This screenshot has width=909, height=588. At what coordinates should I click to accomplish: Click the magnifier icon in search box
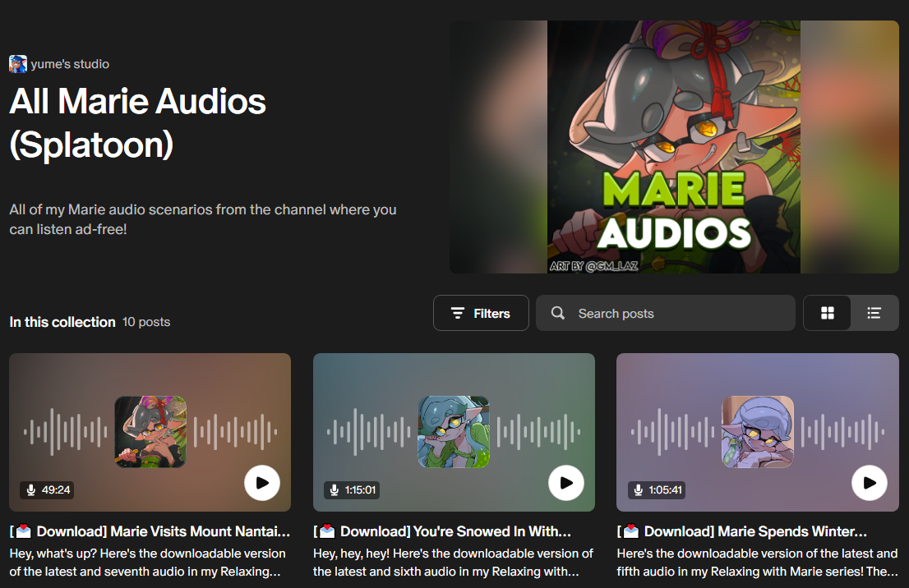pyautogui.click(x=558, y=313)
